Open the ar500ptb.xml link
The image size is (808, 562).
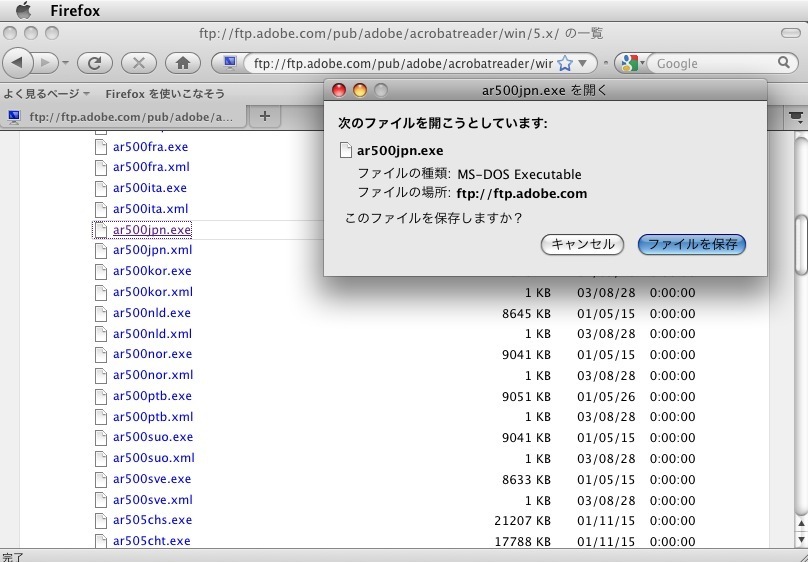(x=153, y=417)
